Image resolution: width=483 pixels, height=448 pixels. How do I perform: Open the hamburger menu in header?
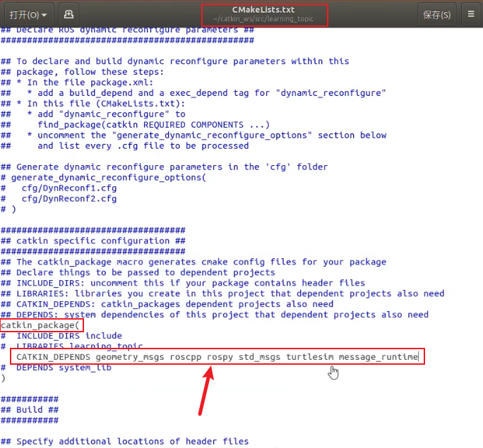(x=471, y=14)
